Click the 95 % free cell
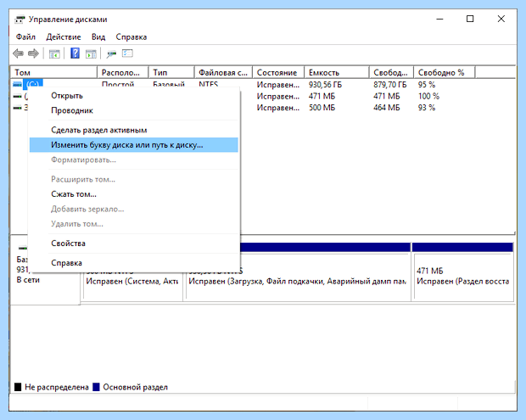 coord(427,85)
